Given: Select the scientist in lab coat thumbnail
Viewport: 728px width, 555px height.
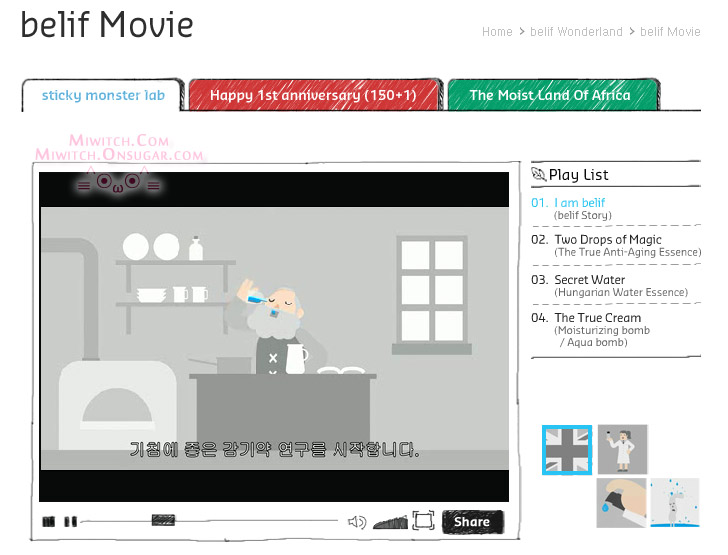Looking at the screenshot, I should tap(622, 449).
